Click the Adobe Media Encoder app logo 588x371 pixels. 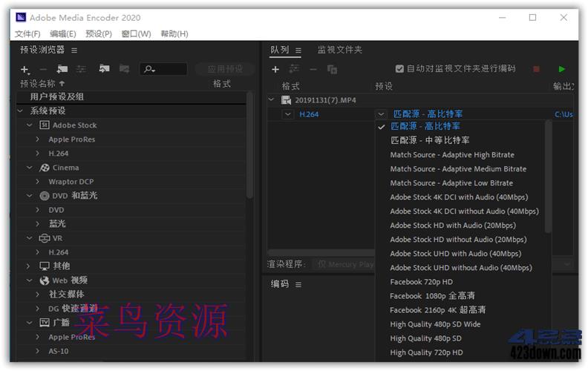tap(21, 18)
